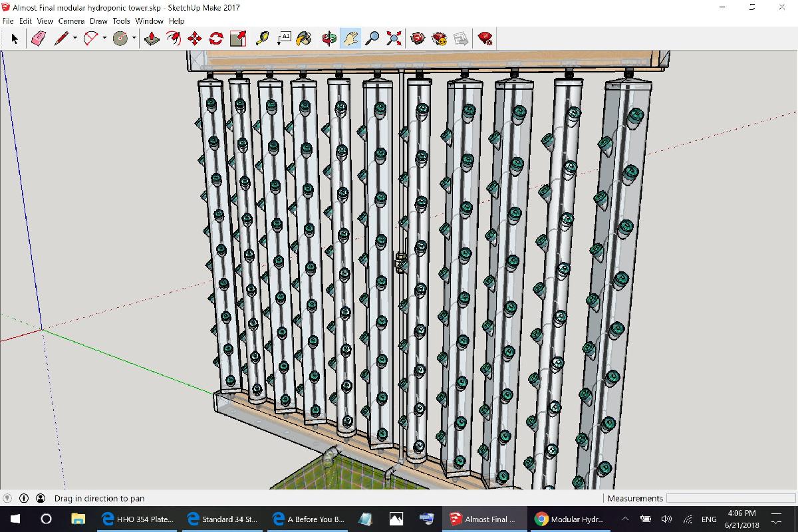Select the Paint Bucket tool
Image resolution: width=798 pixels, height=532 pixels.
click(x=304, y=38)
